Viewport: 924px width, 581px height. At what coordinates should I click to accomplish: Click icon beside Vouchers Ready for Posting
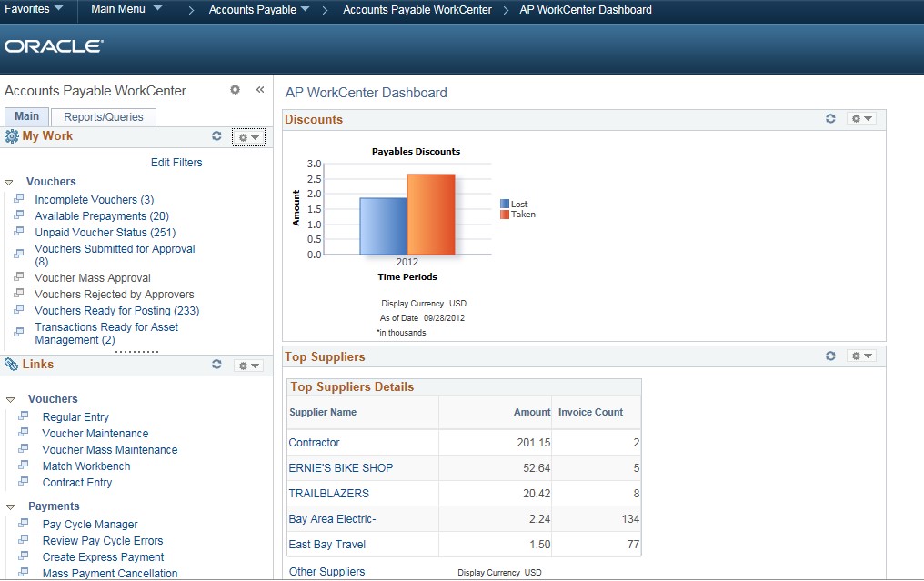[19, 309]
